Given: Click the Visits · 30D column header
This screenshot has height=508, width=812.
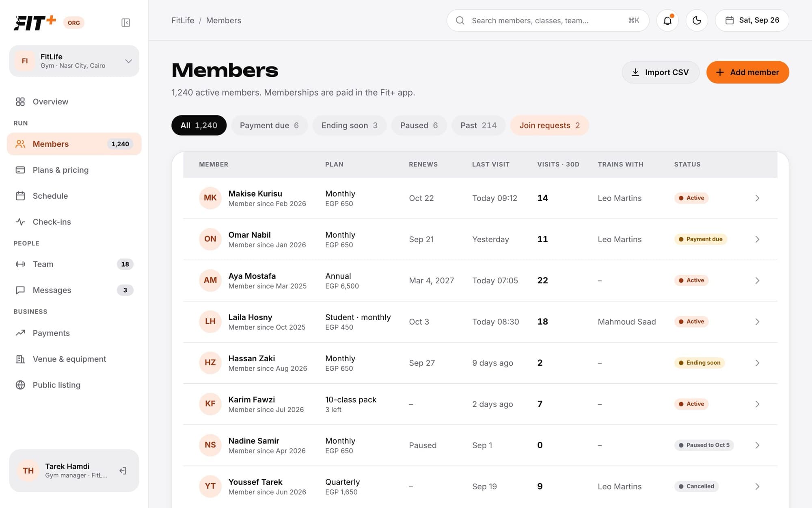Looking at the screenshot, I should [x=558, y=164].
